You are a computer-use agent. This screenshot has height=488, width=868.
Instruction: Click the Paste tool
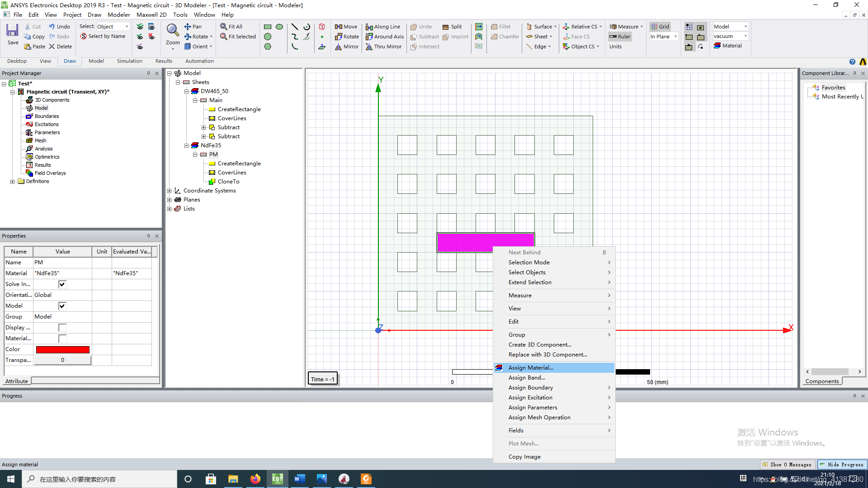click(34, 47)
